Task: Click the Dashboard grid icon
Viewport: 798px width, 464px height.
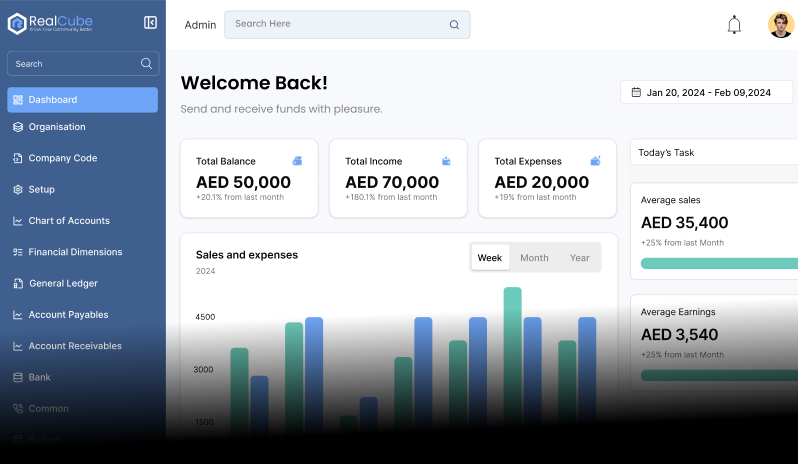Action: [18, 100]
